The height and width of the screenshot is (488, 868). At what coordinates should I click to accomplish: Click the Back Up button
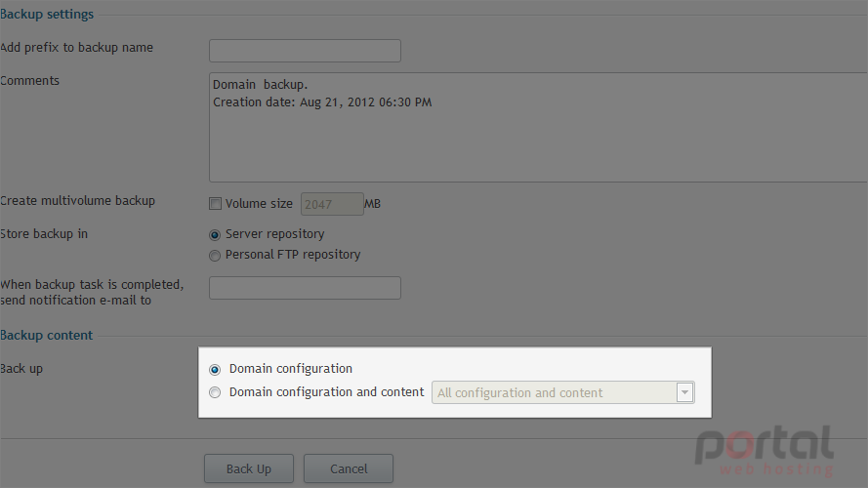click(249, 468)
